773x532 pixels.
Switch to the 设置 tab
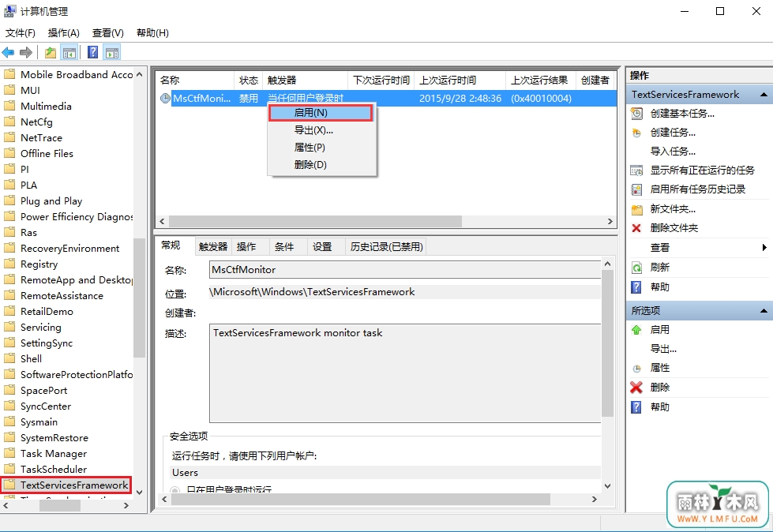(326, 247)
